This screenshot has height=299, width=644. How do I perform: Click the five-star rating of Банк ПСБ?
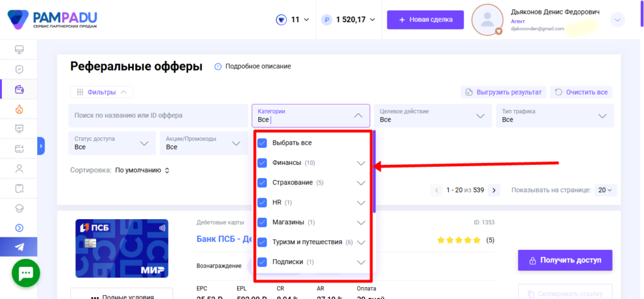click(458, 240)
